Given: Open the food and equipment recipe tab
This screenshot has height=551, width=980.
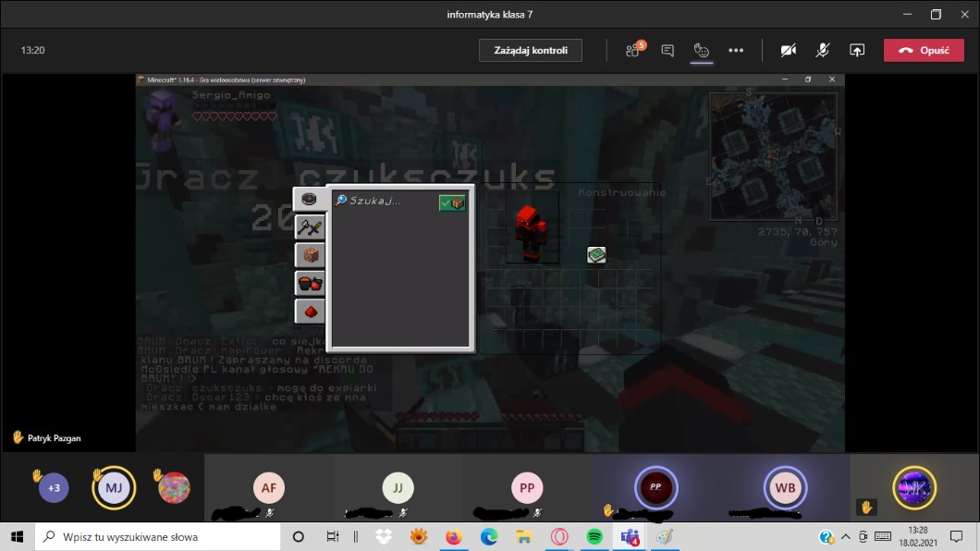Looking at the screenshot, I should [x=310, y=283].
